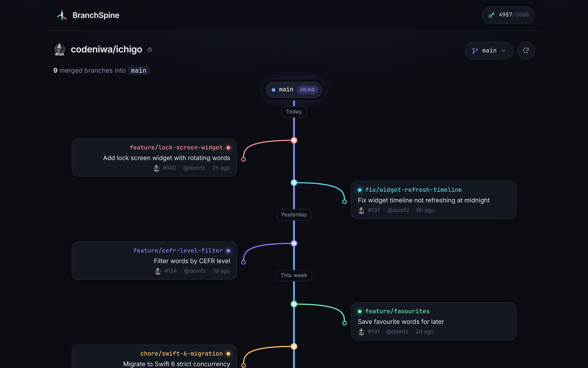Open feature/favourites branch link
588x368 pixels.
(397, 311)
